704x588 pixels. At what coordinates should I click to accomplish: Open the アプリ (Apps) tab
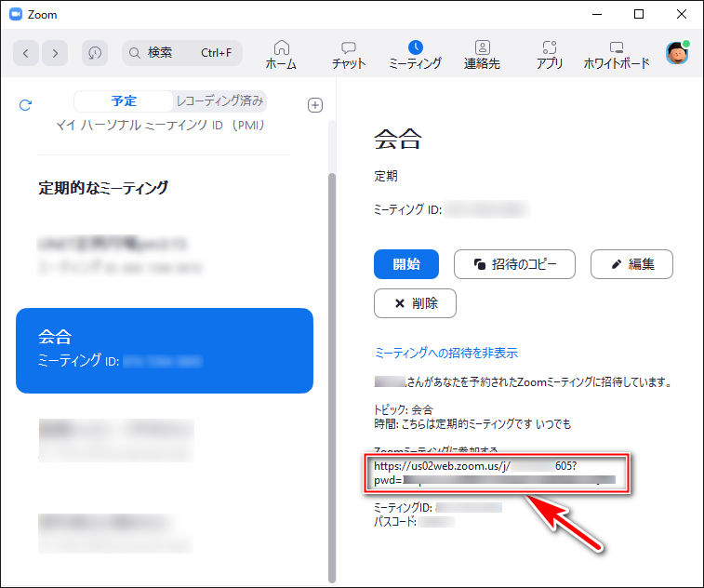(x=550, y=54)
